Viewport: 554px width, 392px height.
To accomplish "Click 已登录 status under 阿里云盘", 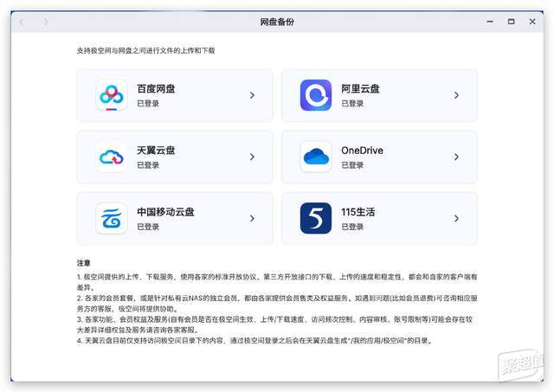I will coord(352,104).
